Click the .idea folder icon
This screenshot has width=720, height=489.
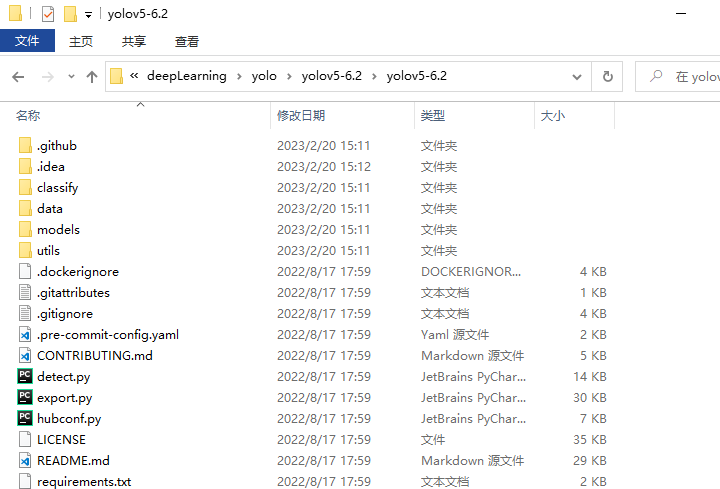[x=25, y=166]
